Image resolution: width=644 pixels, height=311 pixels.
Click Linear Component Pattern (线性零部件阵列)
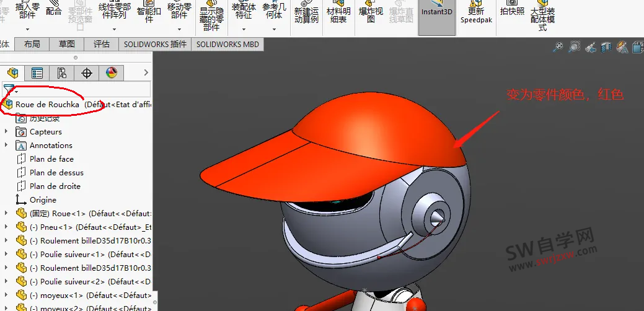115,11
